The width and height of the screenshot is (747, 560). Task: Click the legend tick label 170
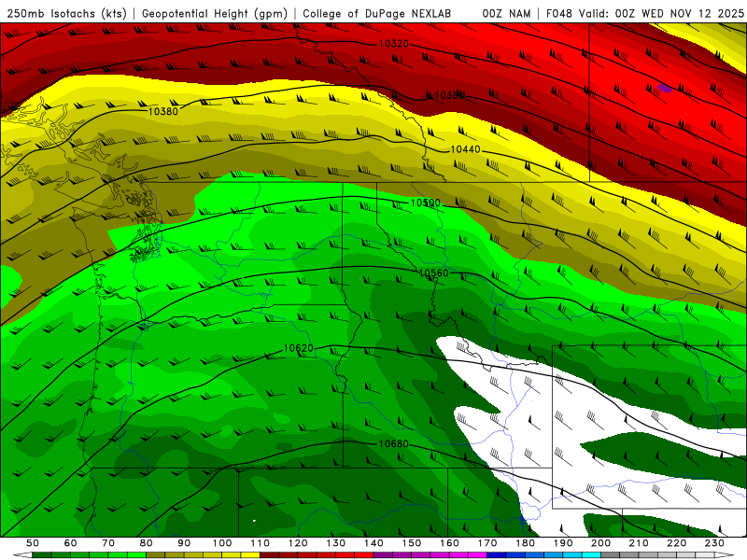pyautogui.click(x=487, y=543)
